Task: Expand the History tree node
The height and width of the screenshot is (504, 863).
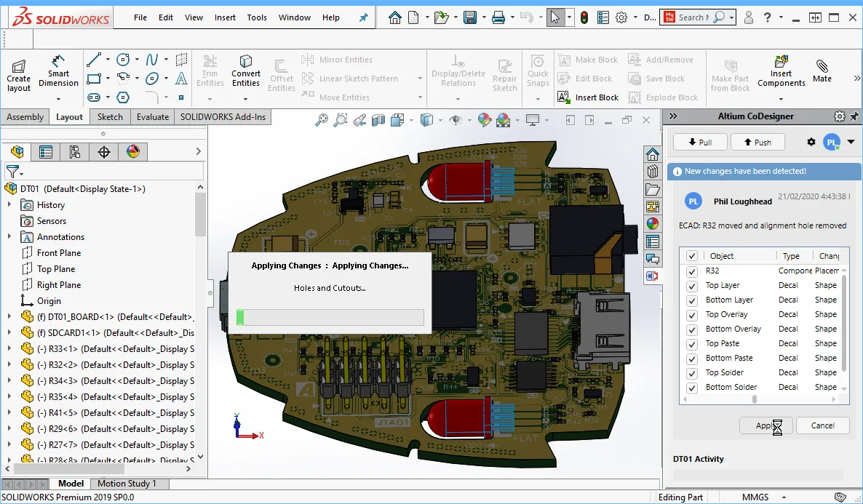Action: [9, 205]
